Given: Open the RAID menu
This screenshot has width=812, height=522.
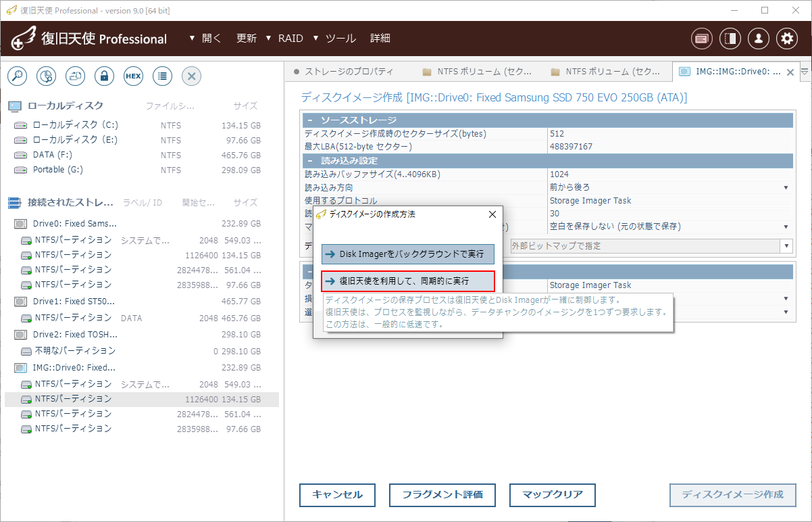Looking at the screenshot, I should [x=284, y=39].
